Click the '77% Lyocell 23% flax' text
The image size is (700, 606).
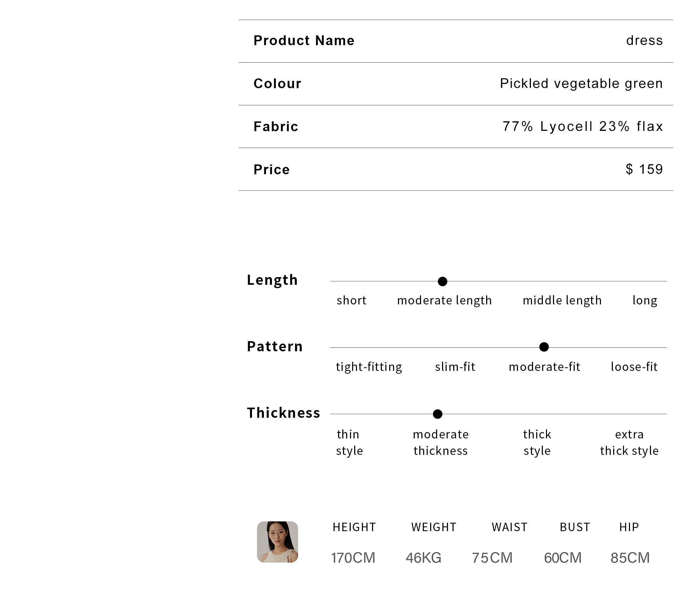[x=583, y=126]
